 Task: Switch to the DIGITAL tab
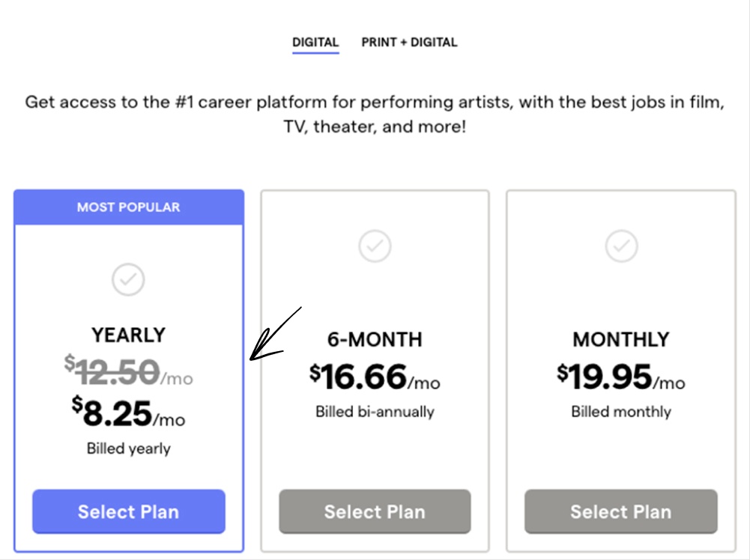315,42
